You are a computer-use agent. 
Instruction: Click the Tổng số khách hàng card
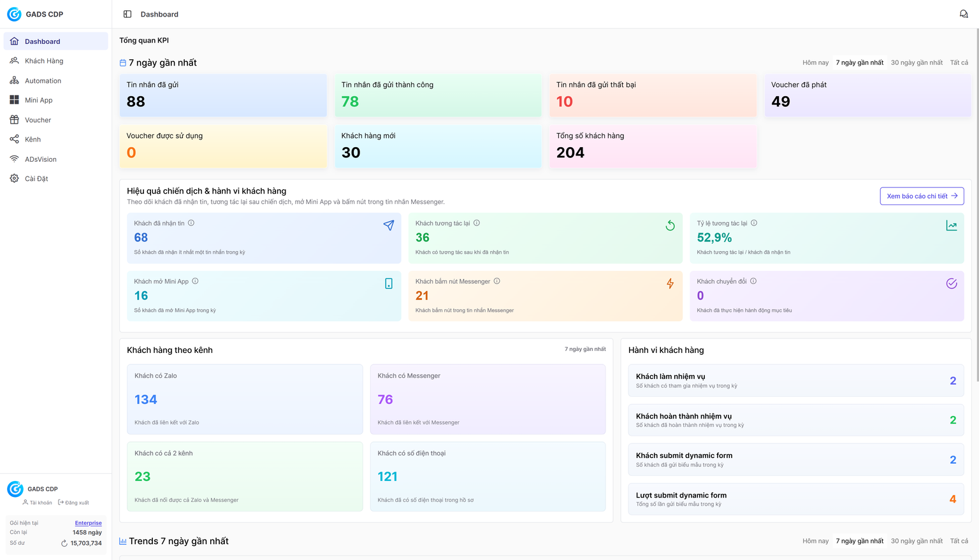(653, 147)
